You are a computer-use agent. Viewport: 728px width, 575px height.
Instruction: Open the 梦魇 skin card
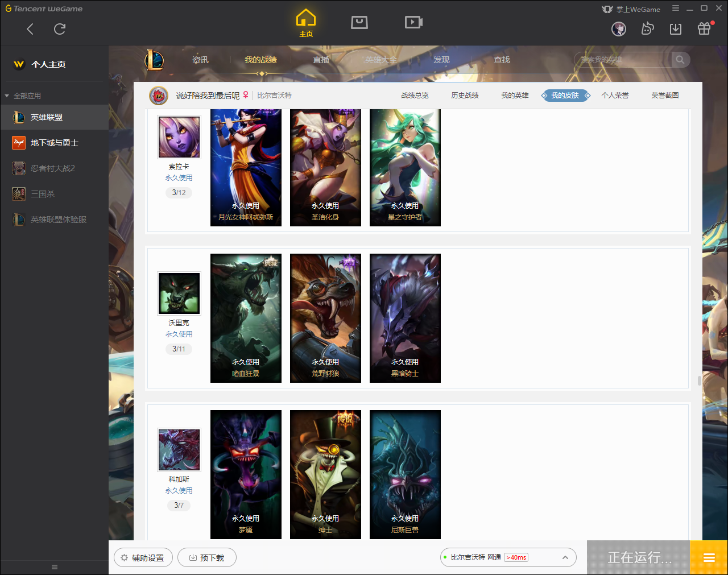pyautogui.click(x=246, y=474)
